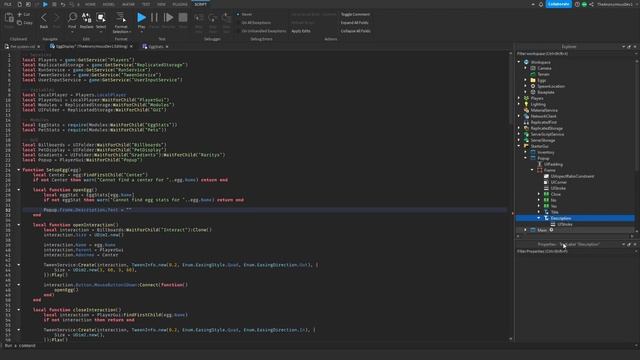Click Toggle Comment in the Actions group
Viewport: 640px width, 360px height.
click(355, 14)
